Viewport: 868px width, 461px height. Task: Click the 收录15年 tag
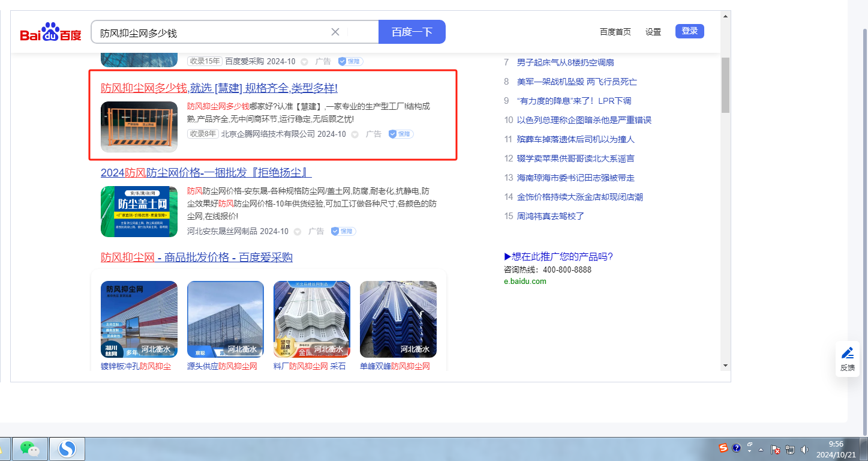[205, 61]
